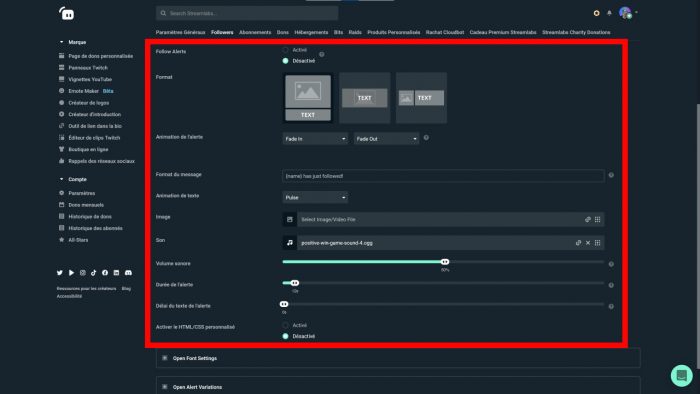Collapse the Marque sidebar section
The height and width of the screenshot is (394, 700).
pyautogui.click(x=62, y=42)
